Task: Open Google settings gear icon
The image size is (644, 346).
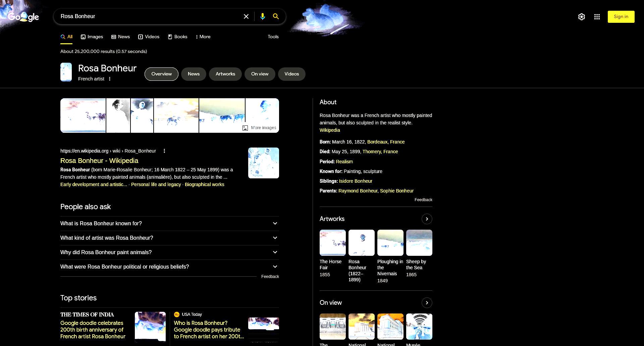Action: pos(582,17)
